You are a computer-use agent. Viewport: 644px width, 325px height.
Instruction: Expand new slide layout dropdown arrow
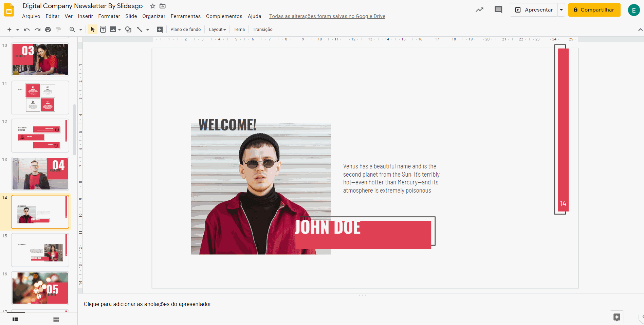point(17,30)
